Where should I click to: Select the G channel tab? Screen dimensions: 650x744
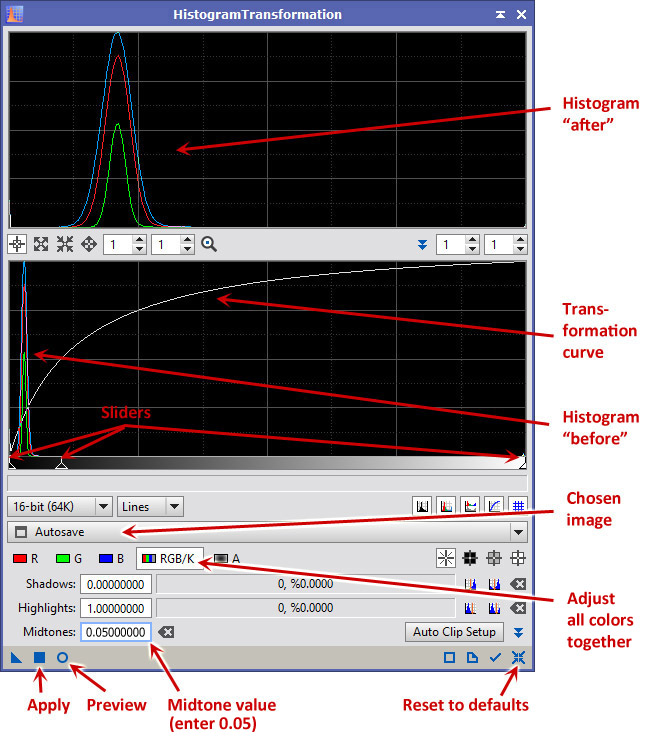coord(69,559)
